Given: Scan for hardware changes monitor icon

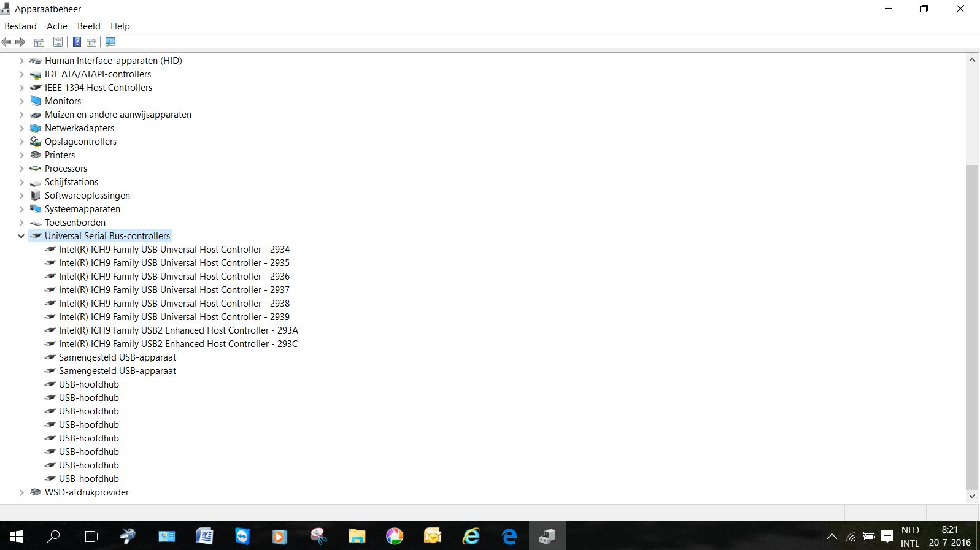Looking at the screenshot, I should click(110, 42).
